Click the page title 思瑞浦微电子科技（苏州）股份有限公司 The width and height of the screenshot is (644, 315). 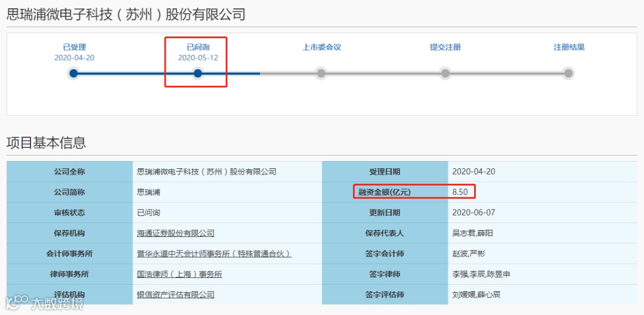(126, 15)
